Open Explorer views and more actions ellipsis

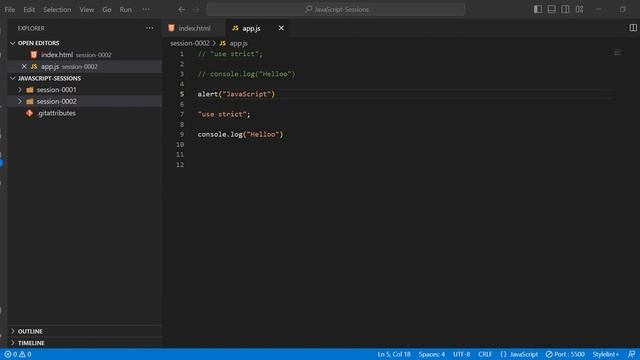[149, 28]
